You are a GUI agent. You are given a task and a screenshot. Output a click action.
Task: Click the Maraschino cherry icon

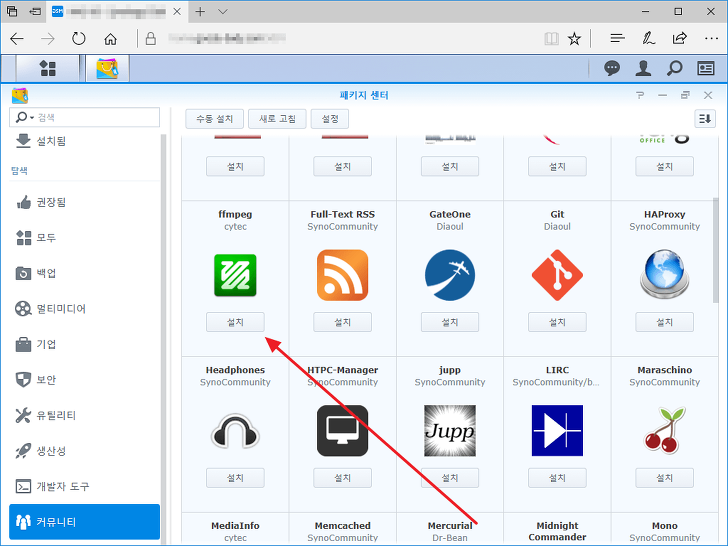(x=664, y=430)
